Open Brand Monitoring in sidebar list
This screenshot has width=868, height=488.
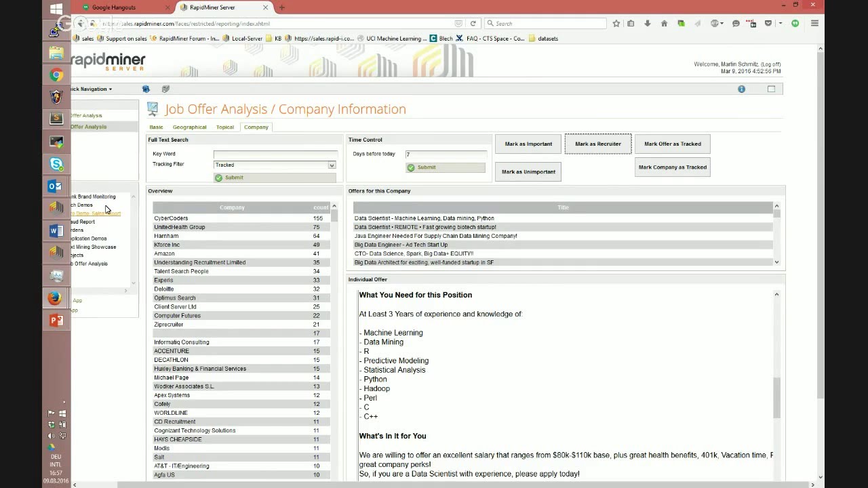[93, 197]
